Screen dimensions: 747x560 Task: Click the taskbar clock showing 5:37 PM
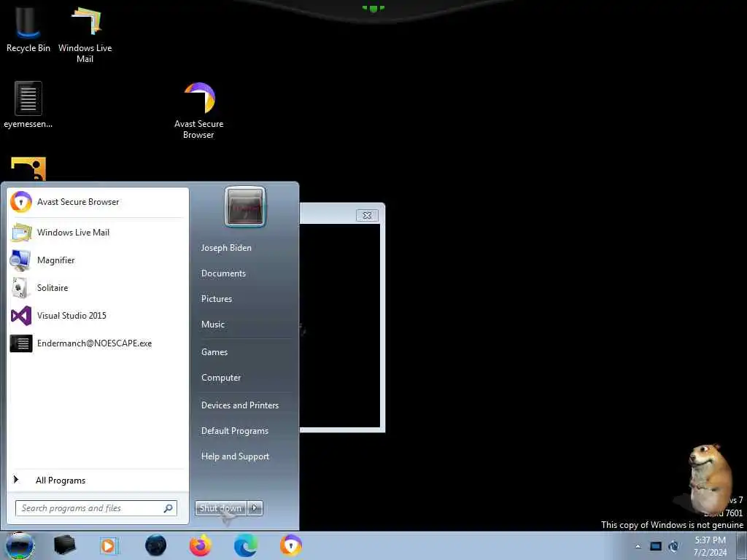[711, 546]
